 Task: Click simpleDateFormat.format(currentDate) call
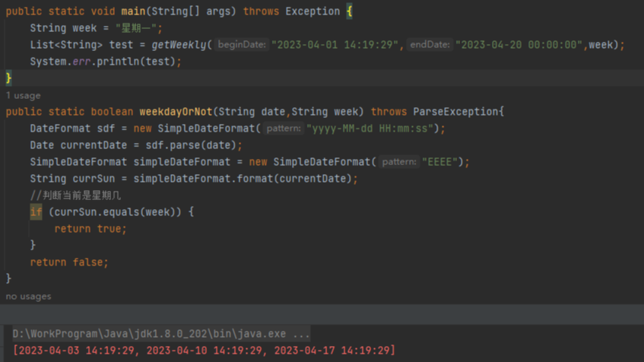pyautogui.click(x=243, y=178)
